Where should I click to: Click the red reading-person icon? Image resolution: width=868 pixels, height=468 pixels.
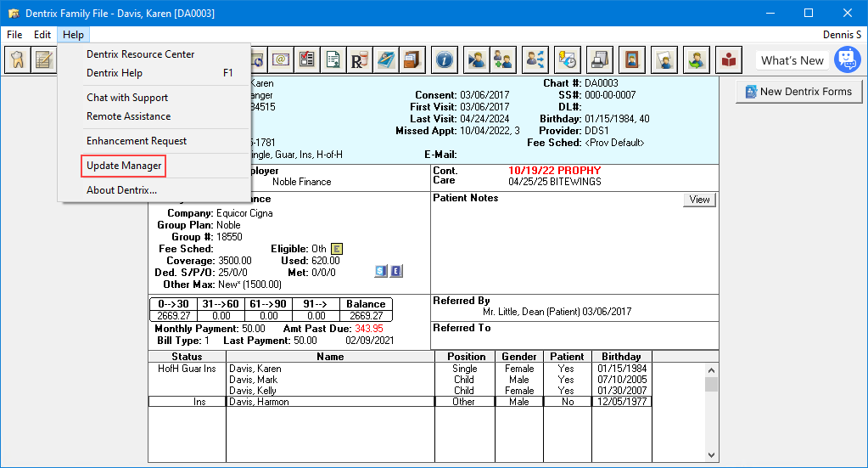pos(729,59)
